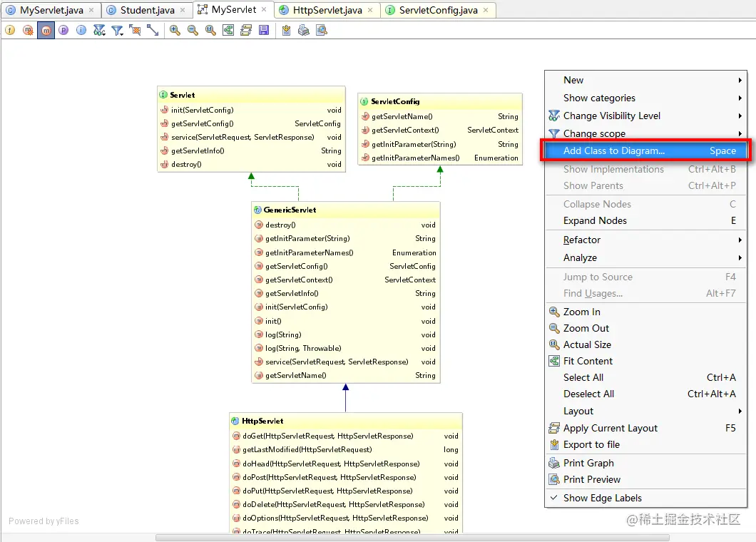Open the Change scope funnel dropdown
The height and width of the screenshot is (542, 756).
pyautogui.click(x=117, y=31)
